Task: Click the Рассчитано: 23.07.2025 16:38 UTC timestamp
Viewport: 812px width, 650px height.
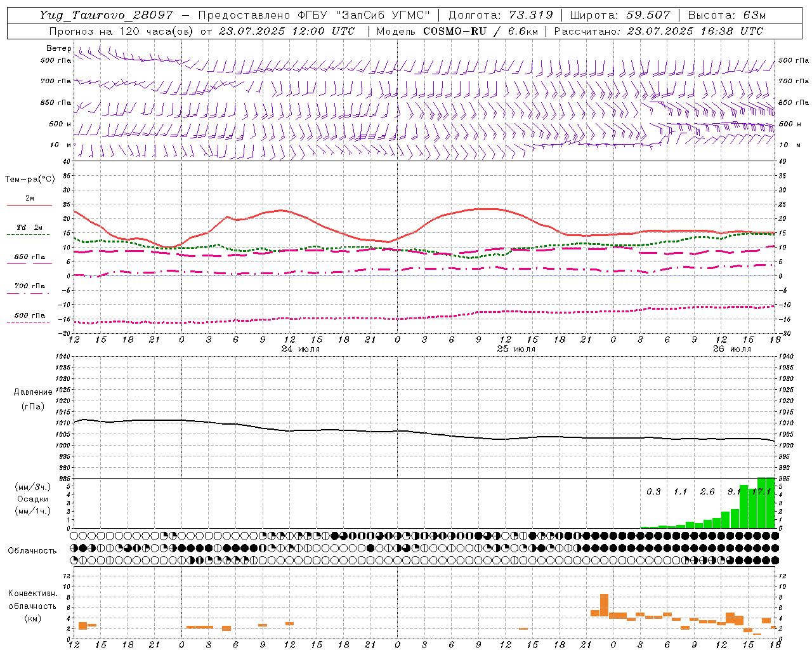Action: pyautogui.click(x=658, y=31)
